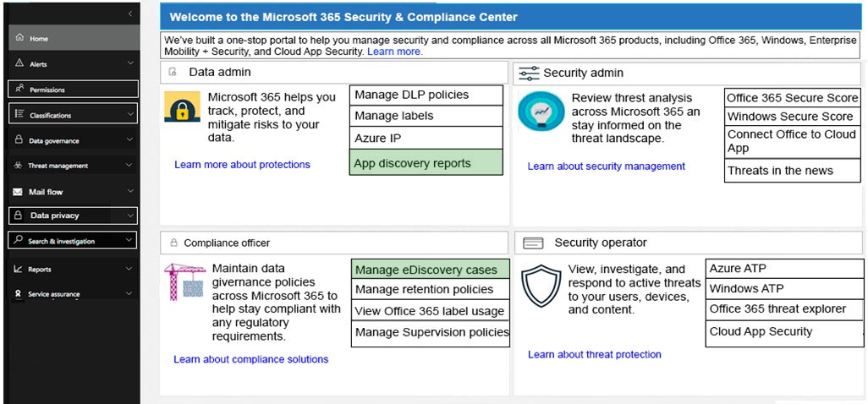The width and height of the screenshot is (868, 404).
Task: Expand the Service assurance chevron
Action: coord(129,293)
